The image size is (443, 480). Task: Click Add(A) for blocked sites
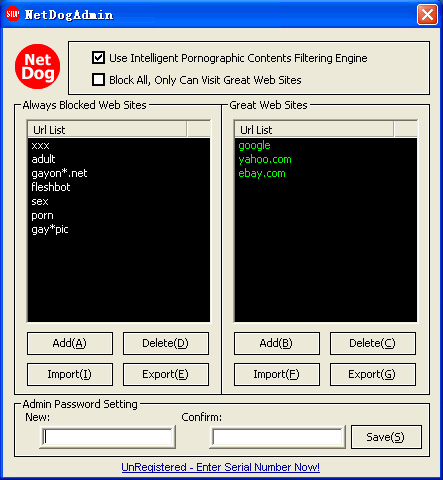tap(70, 343)
